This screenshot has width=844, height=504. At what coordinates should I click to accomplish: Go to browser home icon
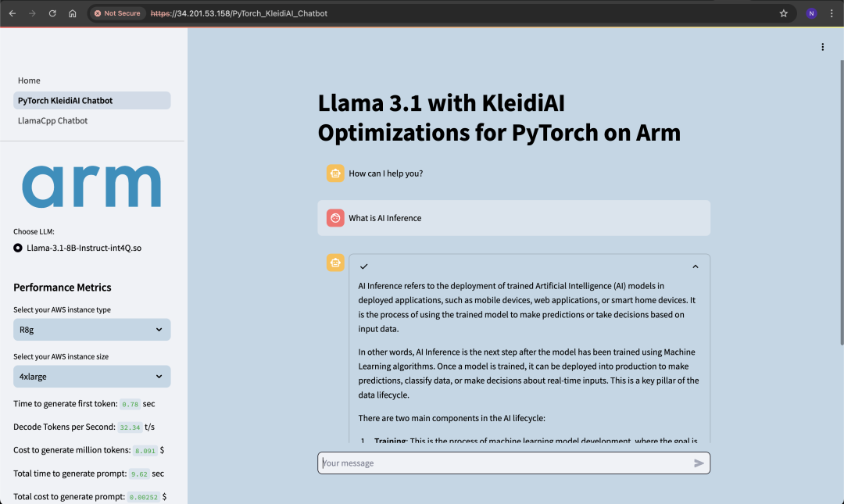[73, 13]
